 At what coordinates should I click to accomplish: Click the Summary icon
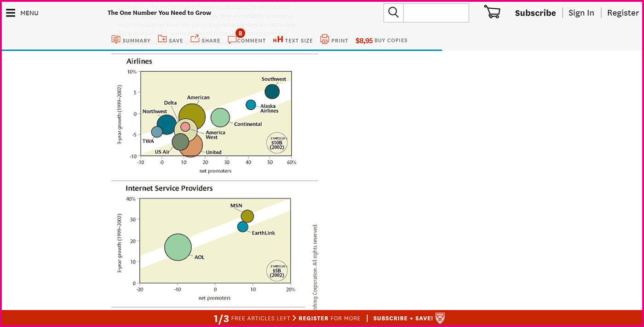pos(116,40)
